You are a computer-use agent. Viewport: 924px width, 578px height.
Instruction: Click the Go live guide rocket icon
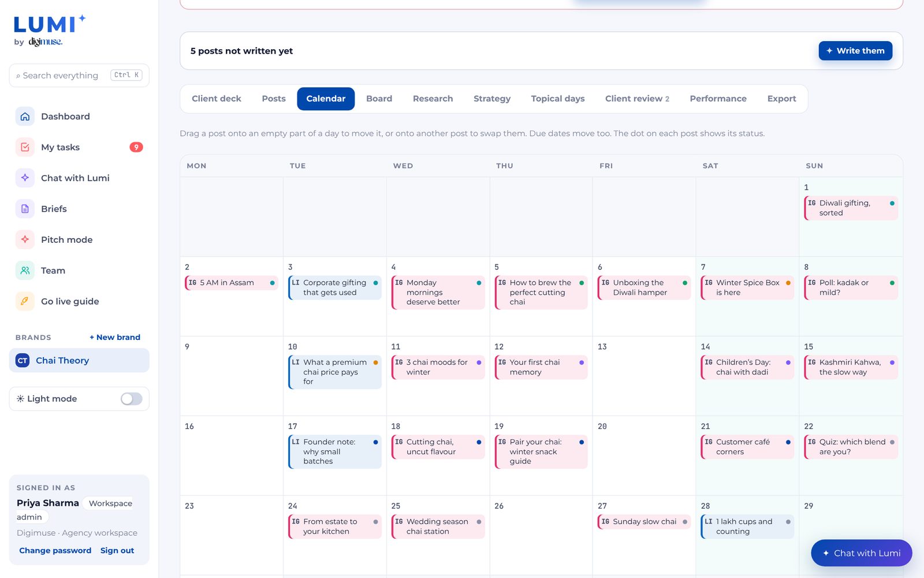pos(25,301)
